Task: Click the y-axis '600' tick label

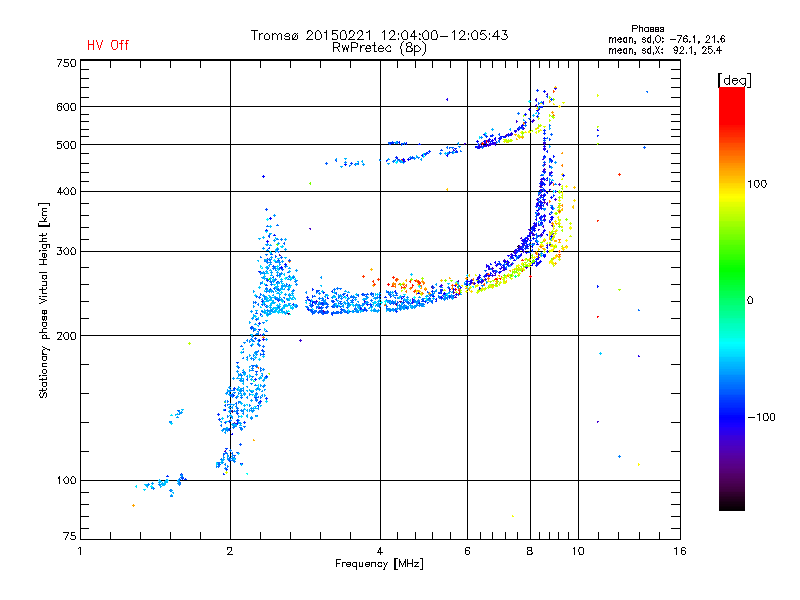Action: coord(66,107)
